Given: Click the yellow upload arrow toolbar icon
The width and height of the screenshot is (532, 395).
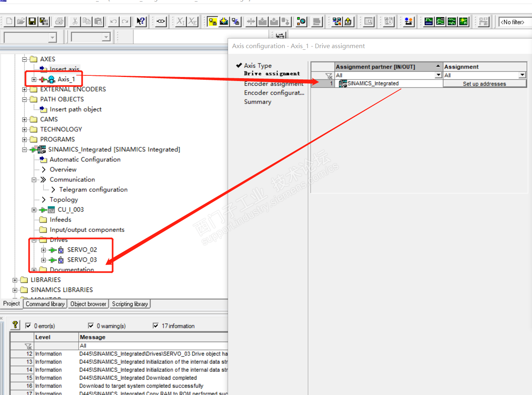Looking at the screenshot, I should pyautogui.click(x=348, y=21).
